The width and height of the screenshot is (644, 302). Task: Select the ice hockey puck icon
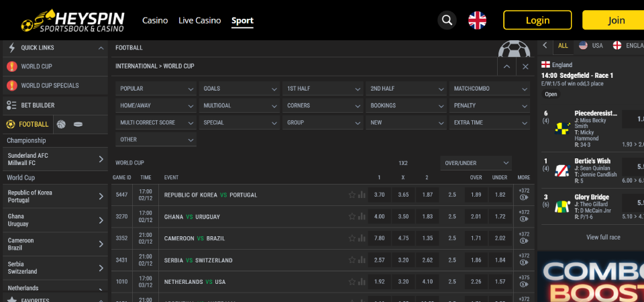[78, 125]
